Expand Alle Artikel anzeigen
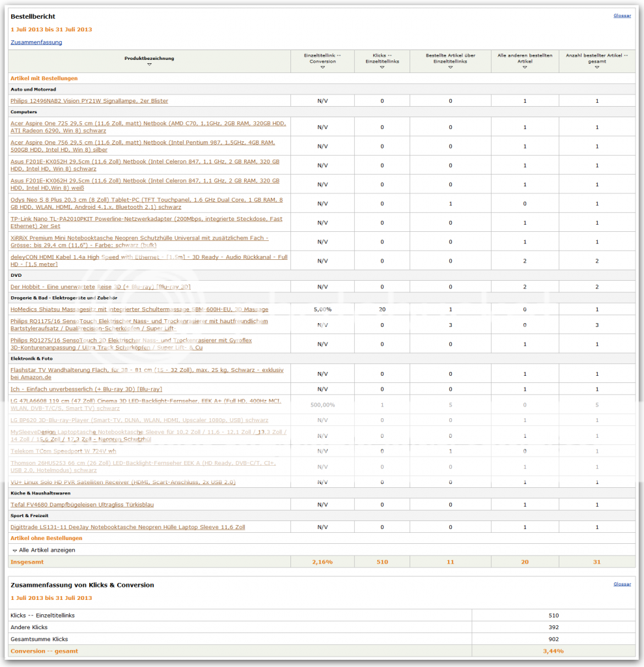Image resolution: width=644 pixels, height=667 pixels. (44, 550)
